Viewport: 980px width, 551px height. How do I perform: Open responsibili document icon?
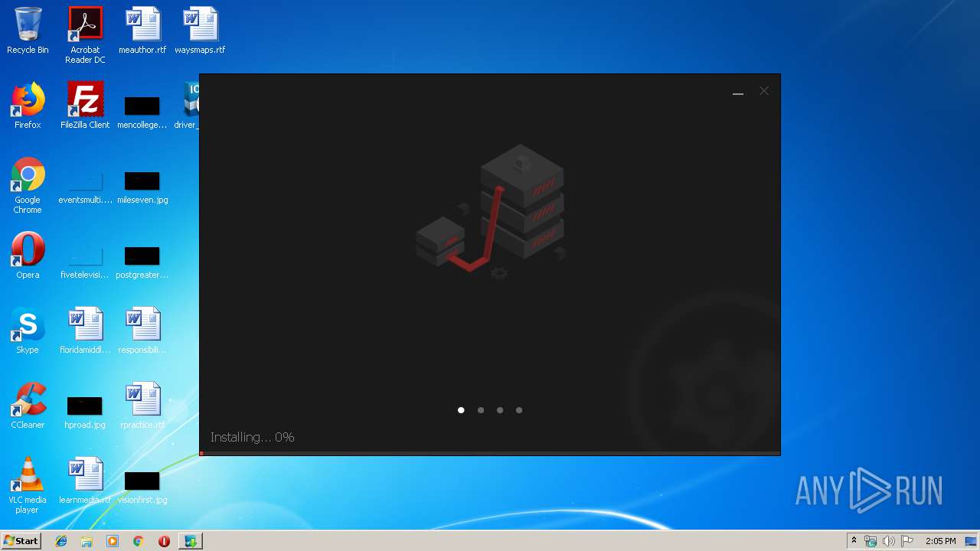coord(142,331)
